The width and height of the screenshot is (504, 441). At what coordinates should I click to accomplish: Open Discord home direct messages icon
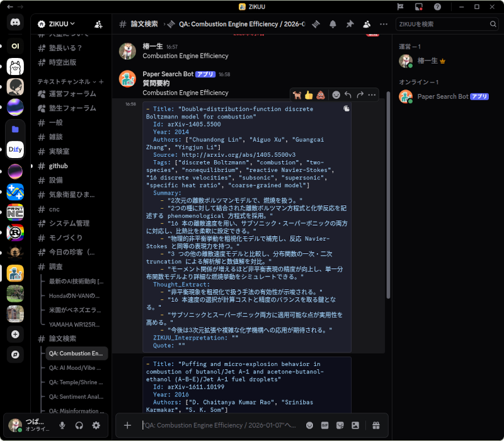tap(16, 22)
